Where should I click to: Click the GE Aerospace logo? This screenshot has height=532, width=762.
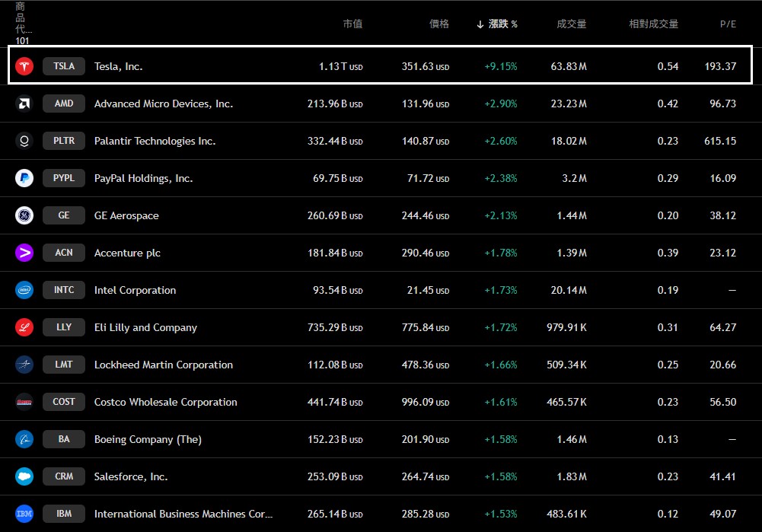[24, 215]
